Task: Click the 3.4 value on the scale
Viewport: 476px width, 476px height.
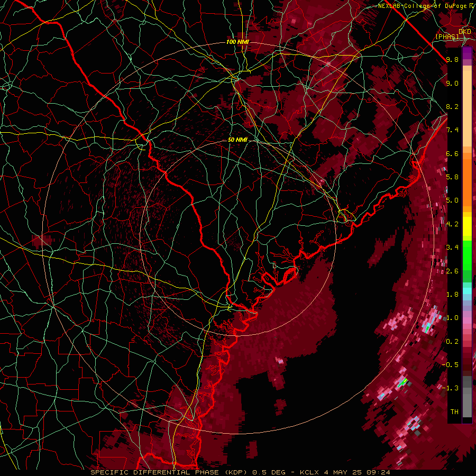Action: pyautogui.click(x=452, y=248)
